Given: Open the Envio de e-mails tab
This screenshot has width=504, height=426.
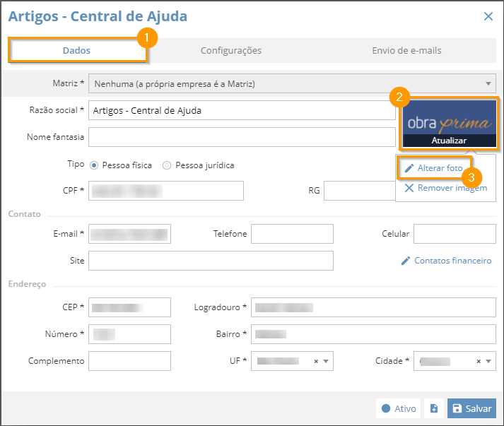Looking at the screenshot, I should [x=406, y=50].
